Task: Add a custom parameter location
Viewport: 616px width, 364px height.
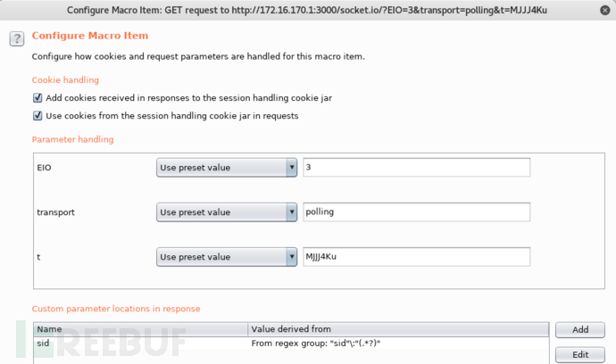Action: pos(580,330)
